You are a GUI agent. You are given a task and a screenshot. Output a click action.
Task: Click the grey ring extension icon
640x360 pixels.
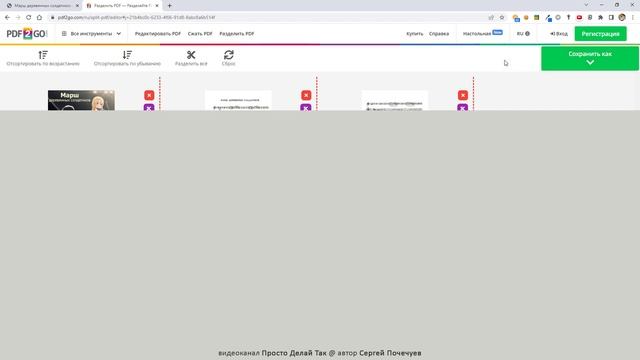click(x=558, y=18)
